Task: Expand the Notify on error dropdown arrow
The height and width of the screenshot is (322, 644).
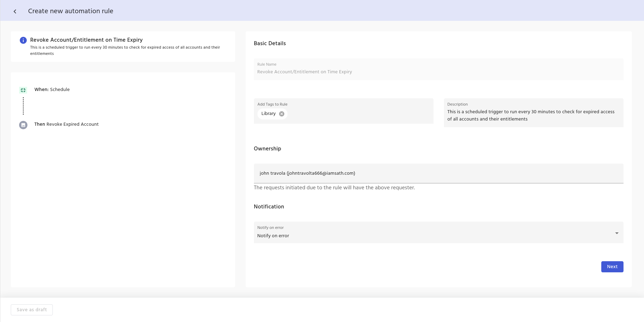Action: [x=617, y=233]
